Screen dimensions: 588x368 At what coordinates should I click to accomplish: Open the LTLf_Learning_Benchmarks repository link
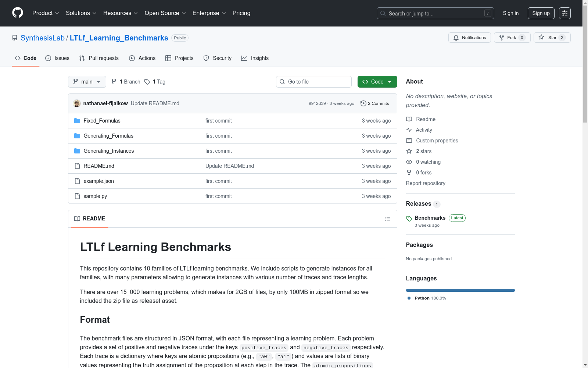point(119,38)
